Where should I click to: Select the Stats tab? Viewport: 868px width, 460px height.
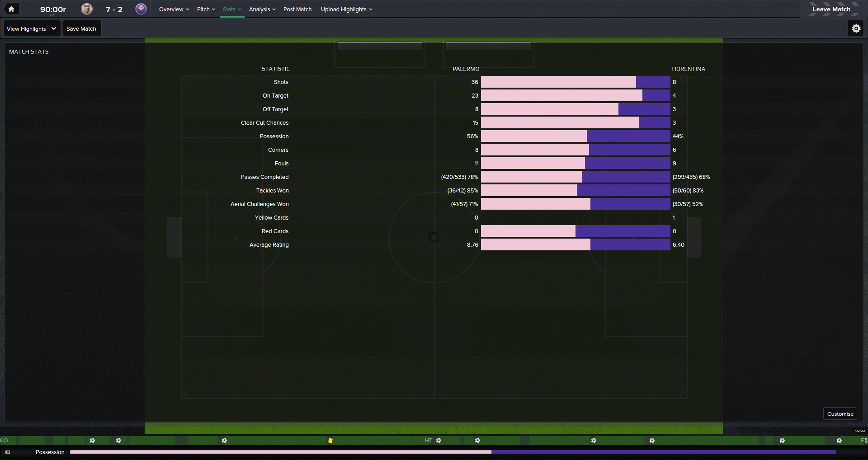pos(232,9)
